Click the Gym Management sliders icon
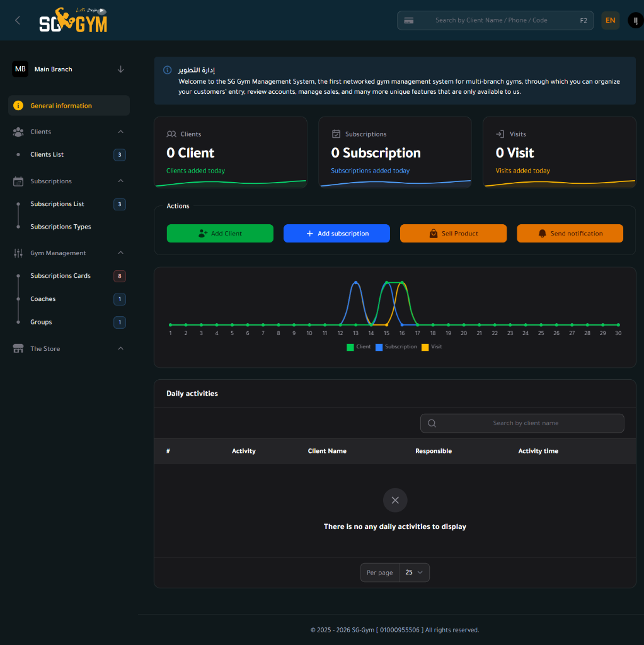 click(18, 253)
